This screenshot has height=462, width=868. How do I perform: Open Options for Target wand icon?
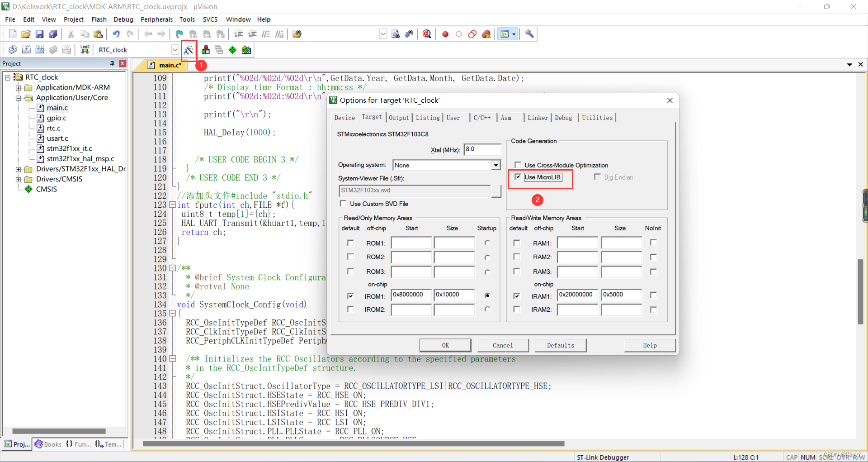189,50
